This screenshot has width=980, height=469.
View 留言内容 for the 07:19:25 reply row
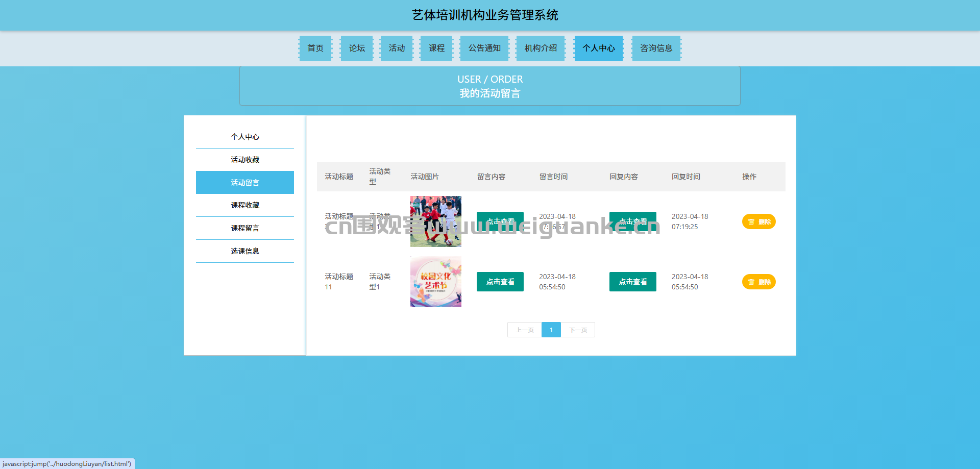click(500, 221)
